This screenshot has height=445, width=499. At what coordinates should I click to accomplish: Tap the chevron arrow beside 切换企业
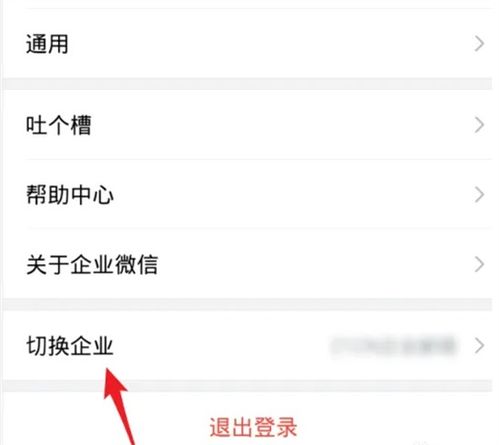479,346
